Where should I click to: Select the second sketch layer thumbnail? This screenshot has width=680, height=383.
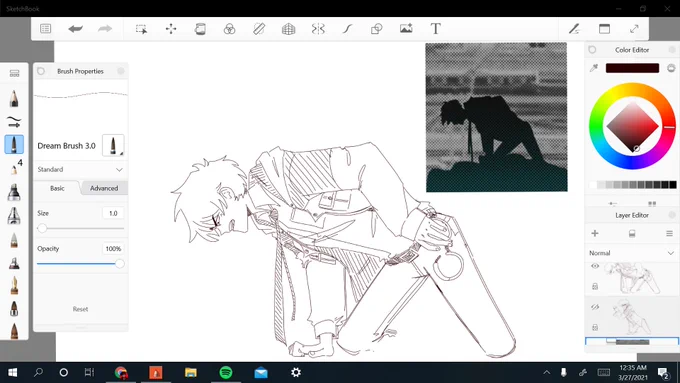tap(633, 318)
